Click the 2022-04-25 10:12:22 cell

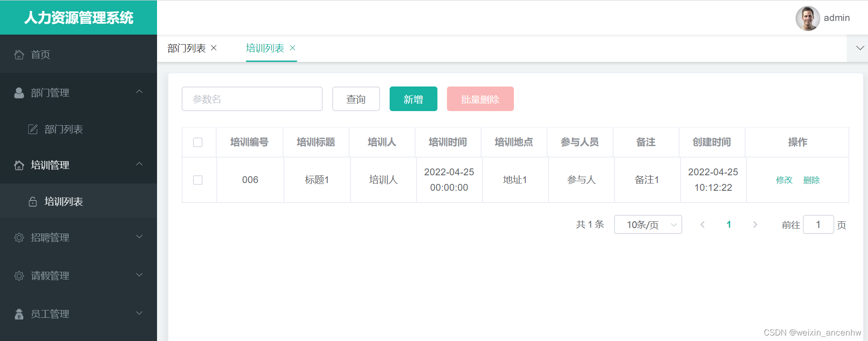coord(713,180)
